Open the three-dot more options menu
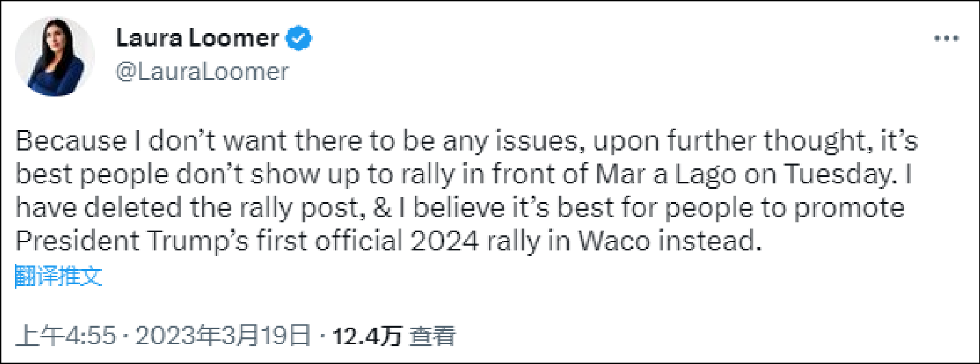 pos(946,40)
